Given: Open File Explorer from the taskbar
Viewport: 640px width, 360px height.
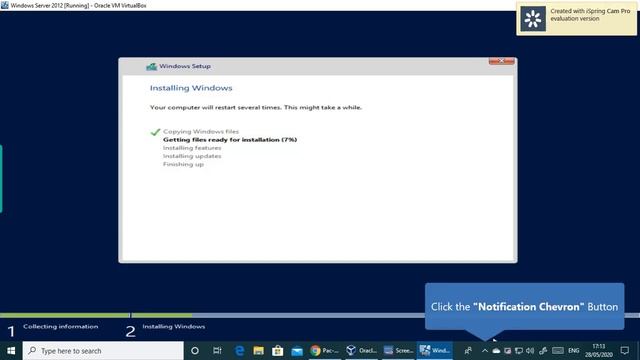Looking at the screenshot, I should tap(258, 351).
